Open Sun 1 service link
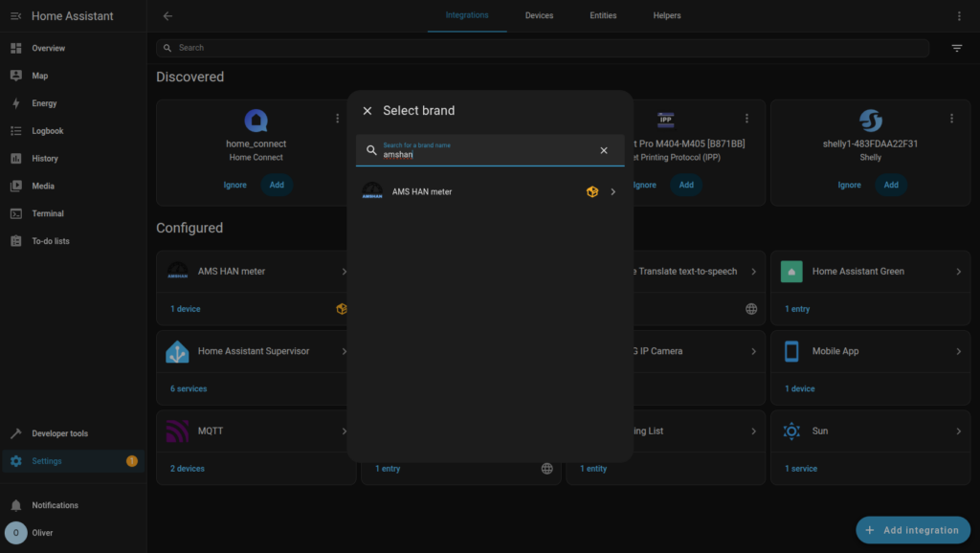 tap(801, 469)
